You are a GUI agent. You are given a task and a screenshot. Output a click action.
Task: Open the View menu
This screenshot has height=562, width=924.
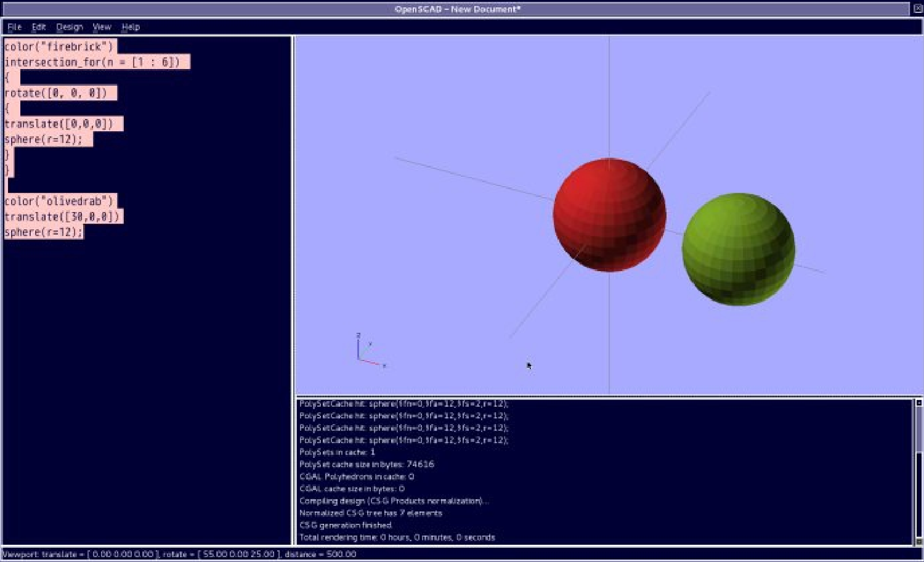click(102, 27)
